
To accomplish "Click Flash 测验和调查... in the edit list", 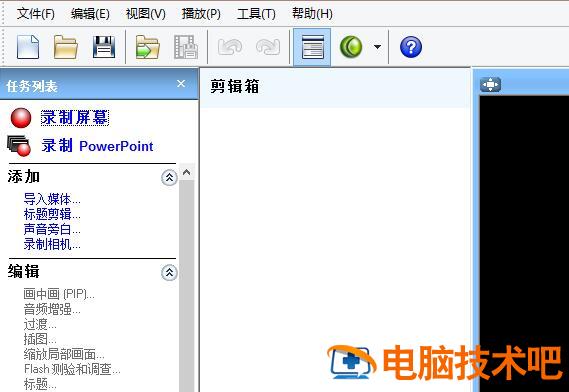I will tap(72, 369).
